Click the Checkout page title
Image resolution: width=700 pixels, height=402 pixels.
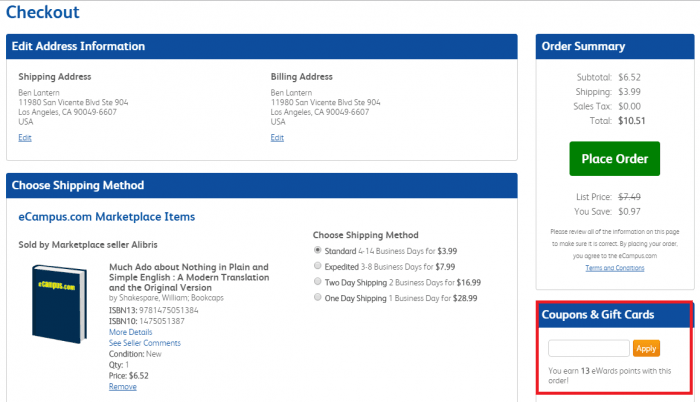point(42,12)
